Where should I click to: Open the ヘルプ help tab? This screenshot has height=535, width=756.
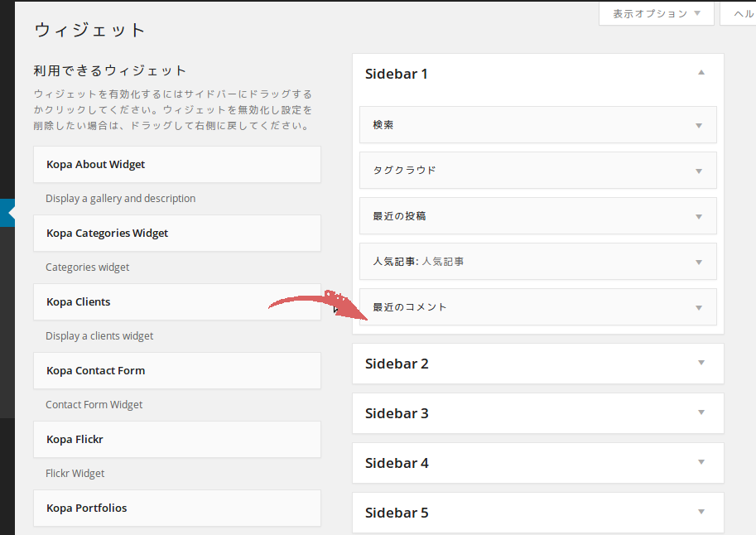click(x=741, y=13)
